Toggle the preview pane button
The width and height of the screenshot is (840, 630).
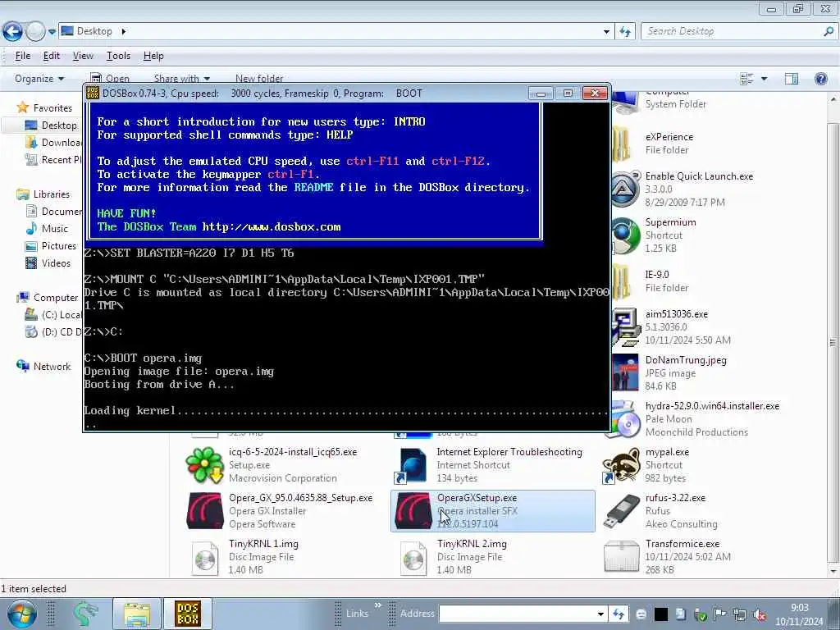point(792,79)
